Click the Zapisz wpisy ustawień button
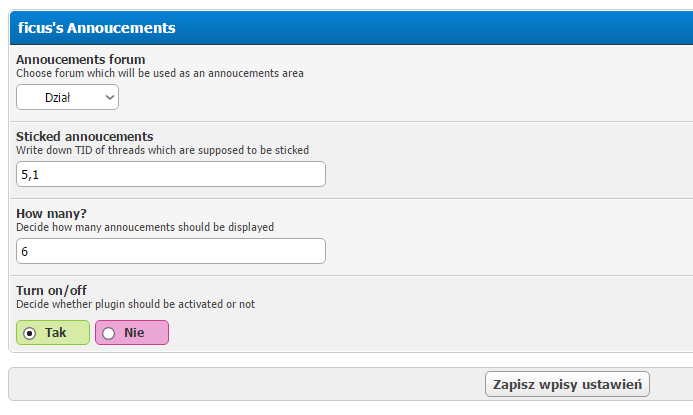Viewport: 693px width, 415px height. click(567, 384)
